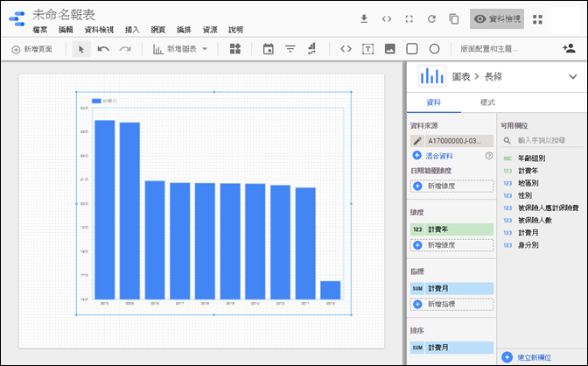588x366 pixels.
Task: Open help icon beside 混合資料
Action: coord(488,156)
